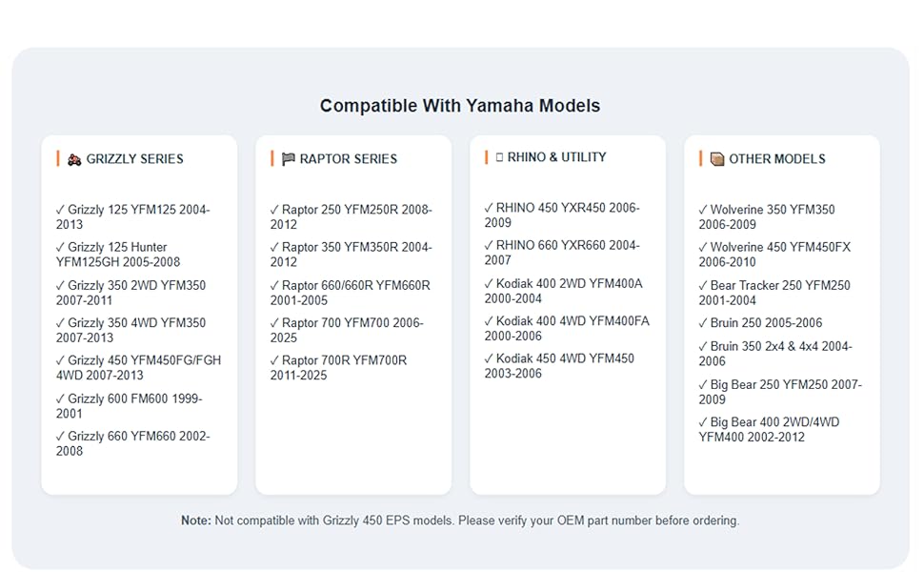
Task: Click the Raptor 250 YFM250R 2008-2012 entry
Action: 352,217
